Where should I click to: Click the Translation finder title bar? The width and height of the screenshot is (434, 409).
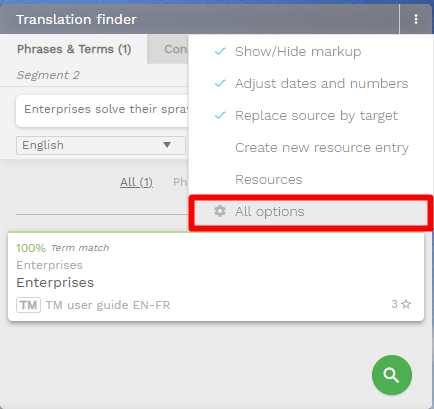[x=199, y=19]
